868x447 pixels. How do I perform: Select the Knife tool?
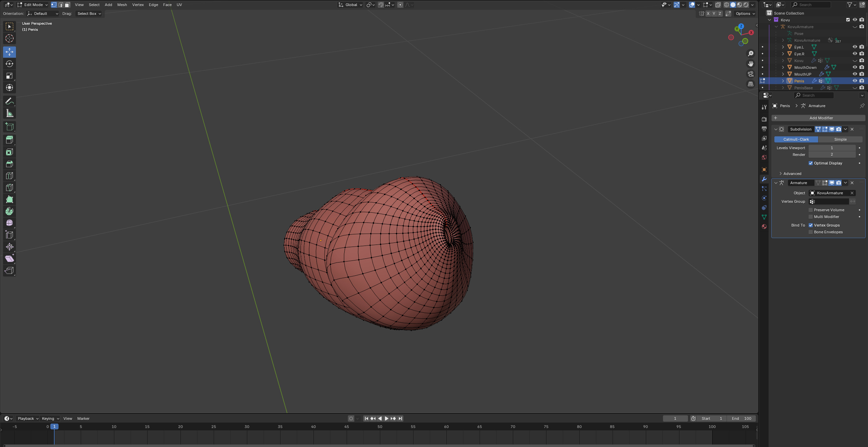point(9,188)
